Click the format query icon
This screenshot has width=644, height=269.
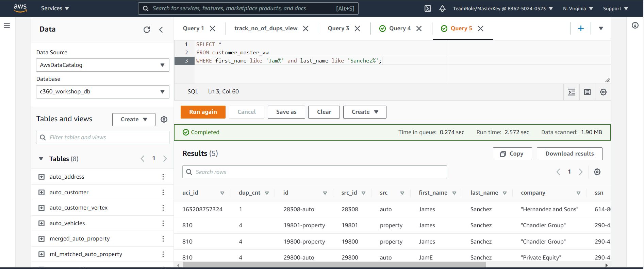[572, 92]
